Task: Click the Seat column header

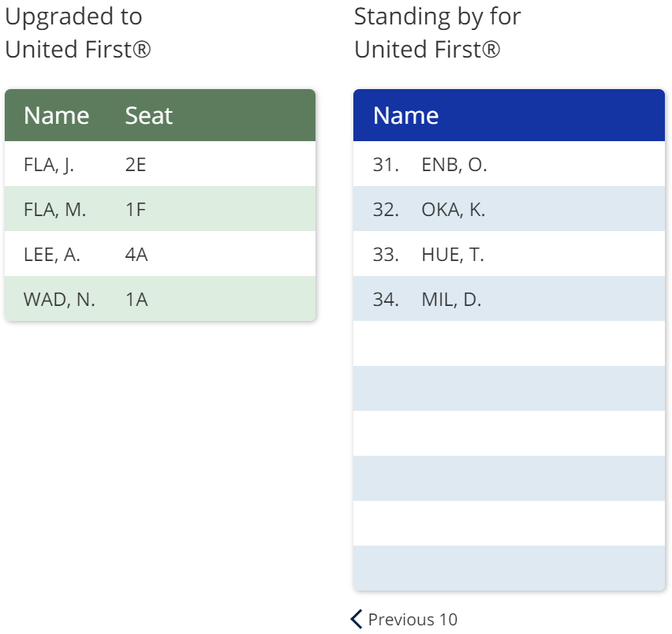Action: 149,115
